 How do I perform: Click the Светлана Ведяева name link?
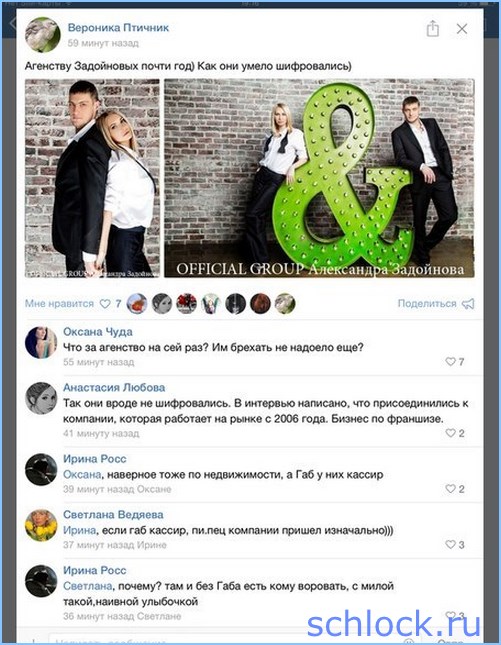113,515
